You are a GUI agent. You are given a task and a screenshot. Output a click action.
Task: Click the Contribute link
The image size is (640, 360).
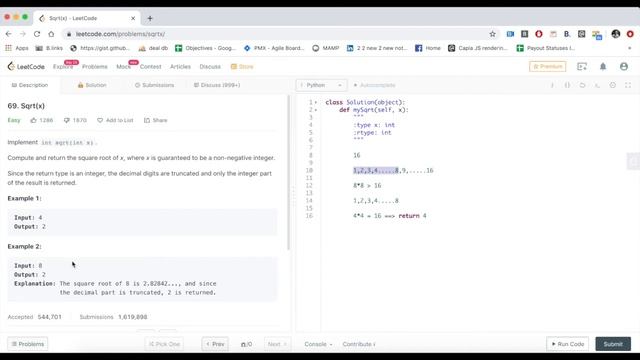pos(359,344)
